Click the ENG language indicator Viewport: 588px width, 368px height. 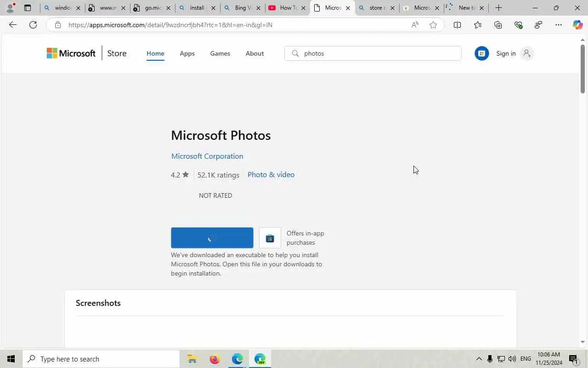point(526,359)
